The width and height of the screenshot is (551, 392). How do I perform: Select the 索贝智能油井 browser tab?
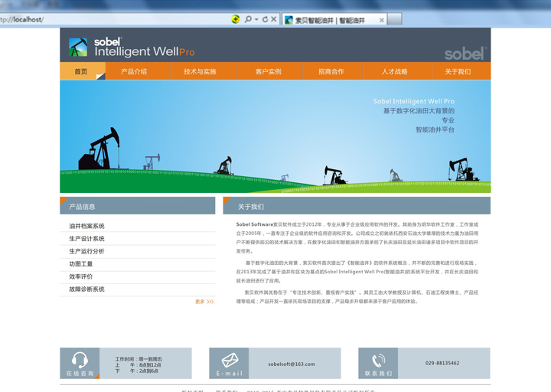334,20
